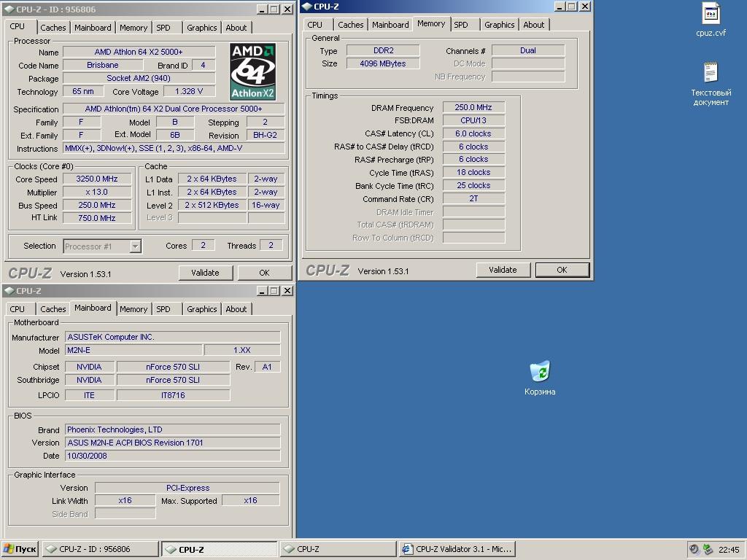Click the BIOS Date value 10/30/2008

pos(172,456)
